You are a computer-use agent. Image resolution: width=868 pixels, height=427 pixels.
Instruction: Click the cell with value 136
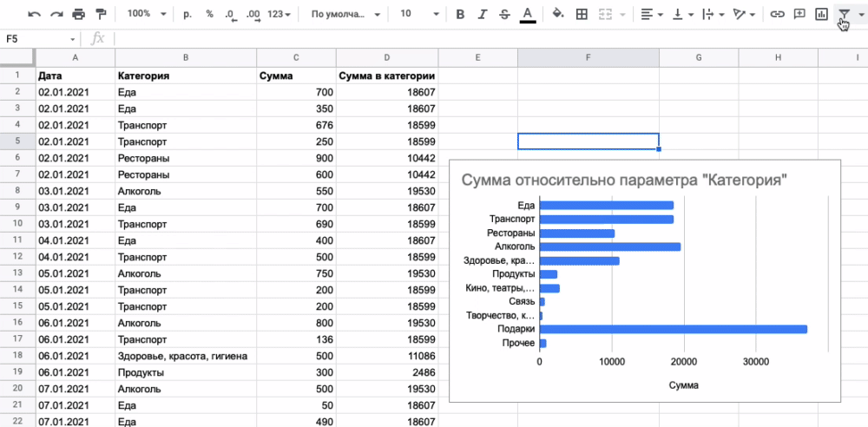296,339
